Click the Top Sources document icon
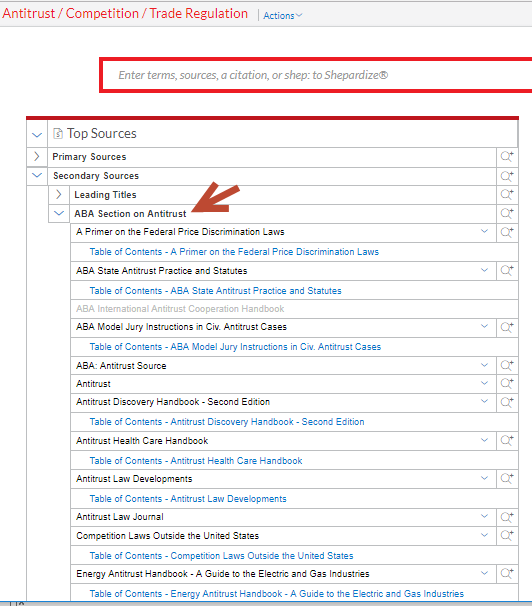Image resolution: width=532 pixels, height=606 pixels. pos(58,134)
